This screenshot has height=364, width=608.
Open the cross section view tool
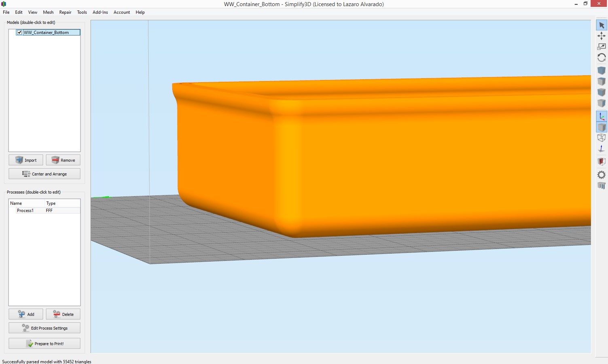point(602,161)
